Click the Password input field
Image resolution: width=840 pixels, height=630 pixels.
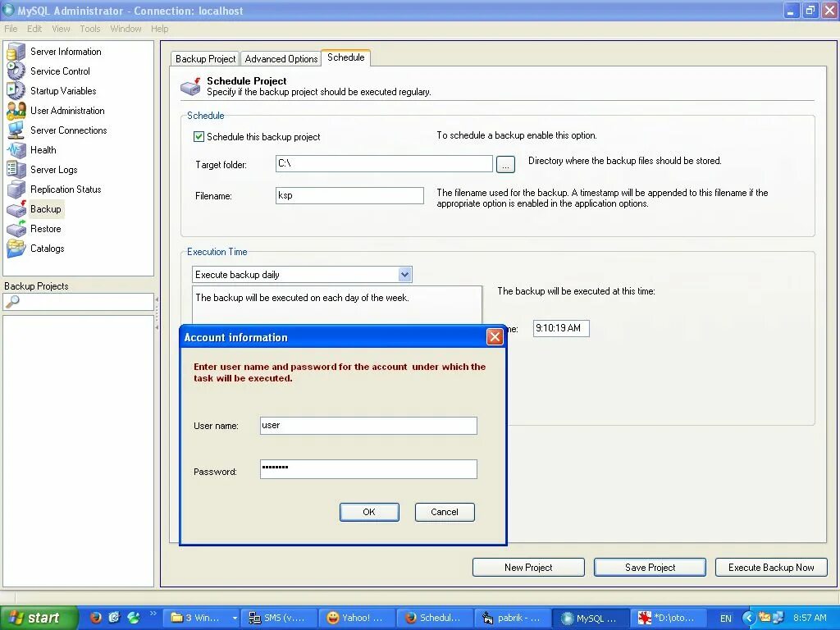coord(368,469)
